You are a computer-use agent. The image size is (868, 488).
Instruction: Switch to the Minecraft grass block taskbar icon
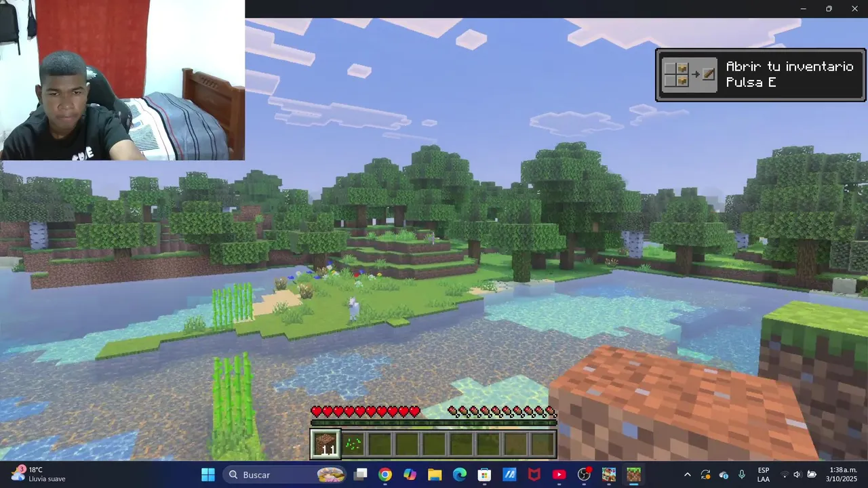633,474
